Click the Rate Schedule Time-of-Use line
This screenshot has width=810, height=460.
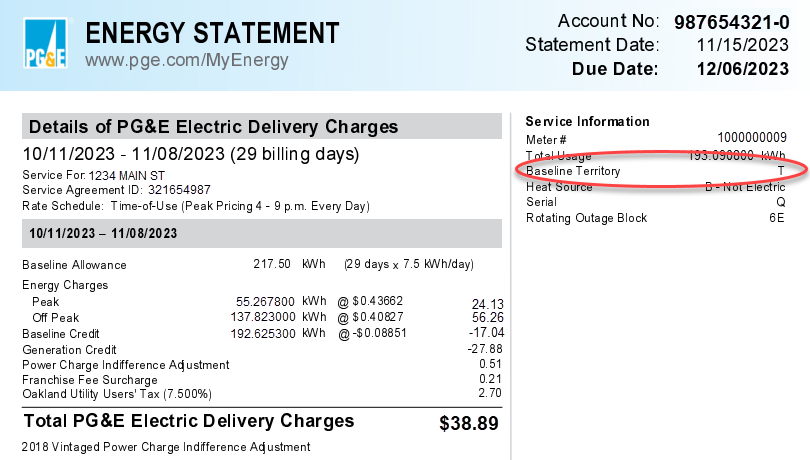[x=196, y=206]
